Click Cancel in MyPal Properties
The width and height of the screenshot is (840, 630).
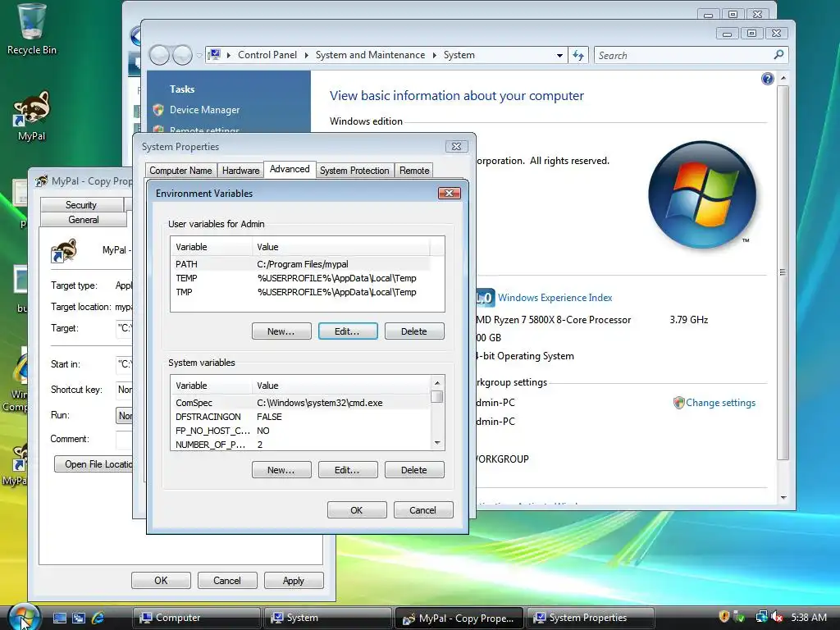click(x=227, y=581)
